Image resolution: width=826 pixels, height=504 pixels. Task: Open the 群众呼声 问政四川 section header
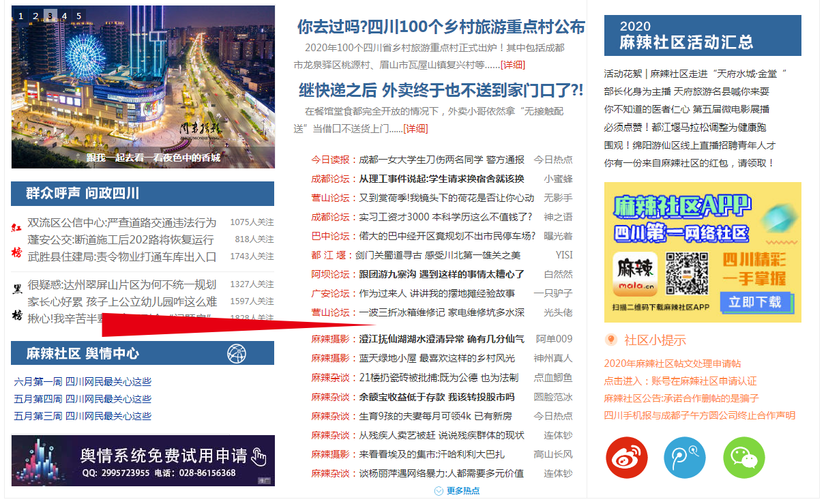(82, 194)
